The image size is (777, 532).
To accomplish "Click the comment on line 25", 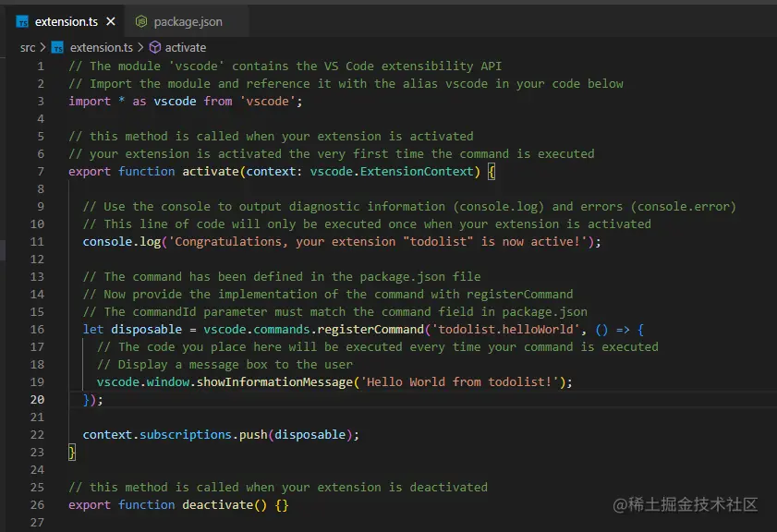I will [x=278, y=487].
